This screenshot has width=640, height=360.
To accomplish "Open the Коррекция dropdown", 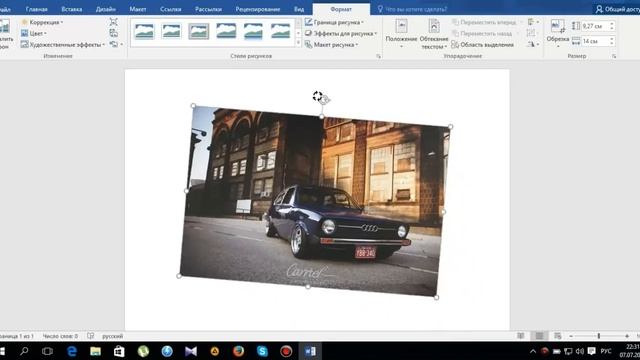I will 42,22.
